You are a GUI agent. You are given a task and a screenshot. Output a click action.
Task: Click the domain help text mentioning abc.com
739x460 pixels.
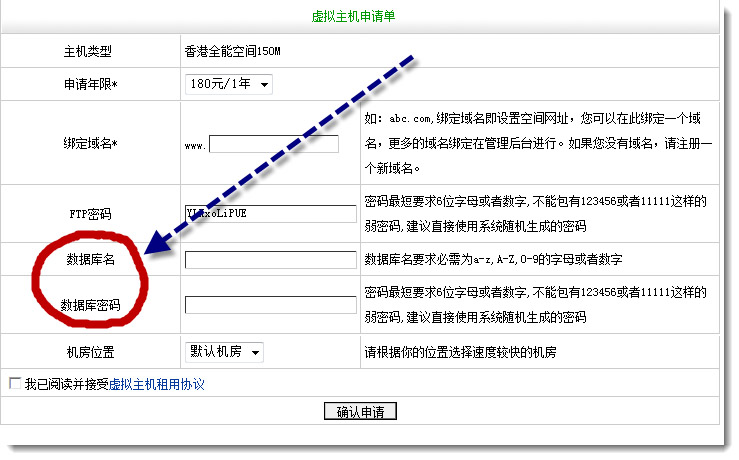click(x=536, y=143)
